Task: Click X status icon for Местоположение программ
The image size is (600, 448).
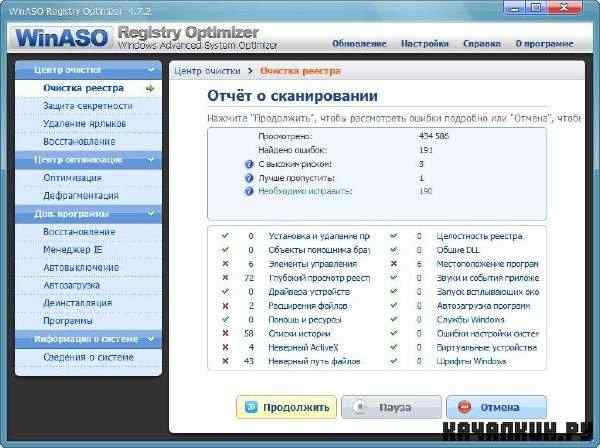Action: pos(393,264)
